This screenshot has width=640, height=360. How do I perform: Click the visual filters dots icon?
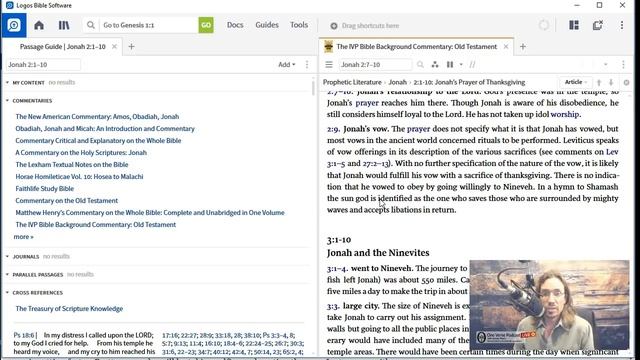click(435, 64)
